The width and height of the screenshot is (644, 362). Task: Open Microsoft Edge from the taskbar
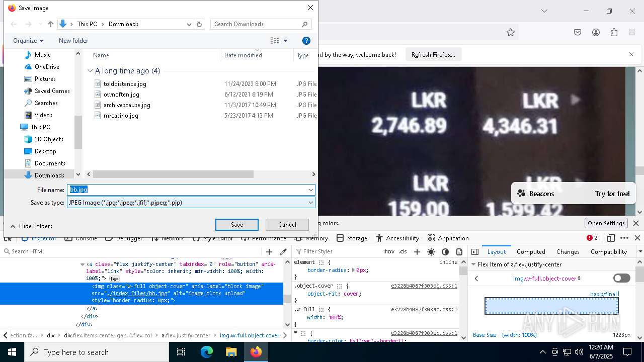coord(207,352)
